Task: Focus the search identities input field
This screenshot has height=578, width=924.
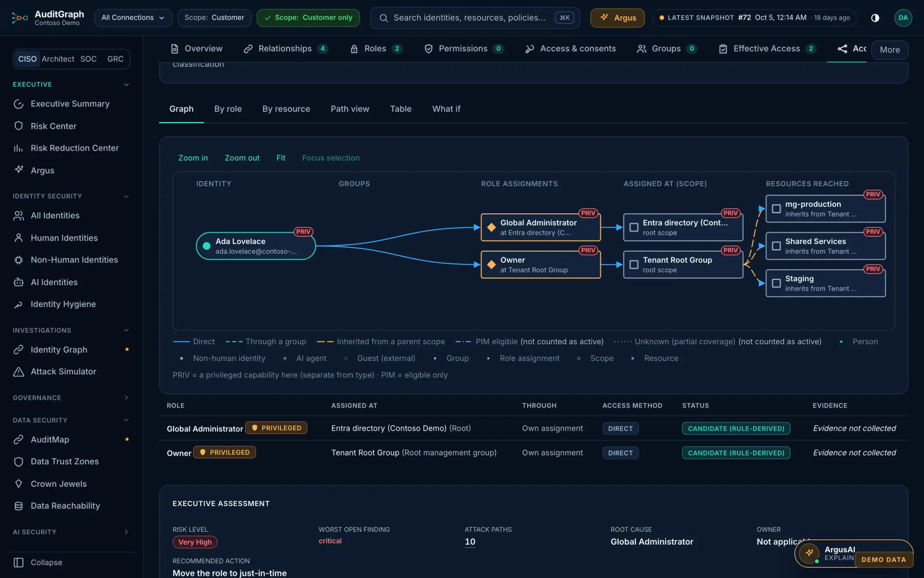Action: pyautogui.click(x=475, y=18)
